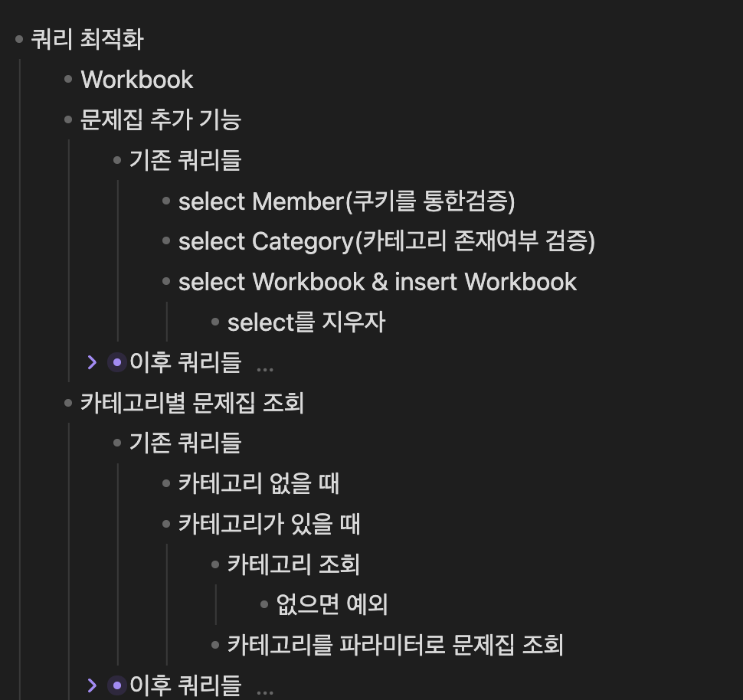Click the purple bullet of bottom 이후 쿼리들
743x700 pixels.
117,685
